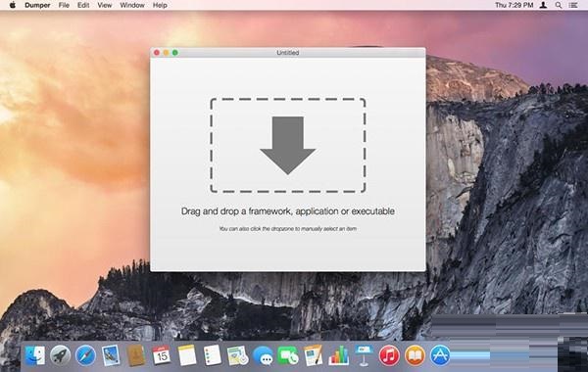588x372 pixels.
Task: Open Launchpad rocket icon in dock
Action: coord(61,355)
